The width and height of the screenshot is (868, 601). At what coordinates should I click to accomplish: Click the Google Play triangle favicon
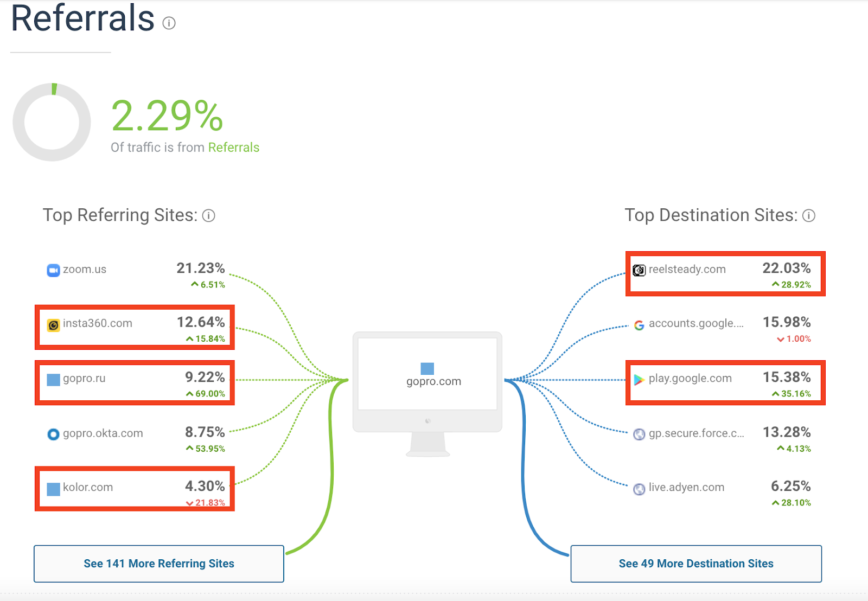639,380
